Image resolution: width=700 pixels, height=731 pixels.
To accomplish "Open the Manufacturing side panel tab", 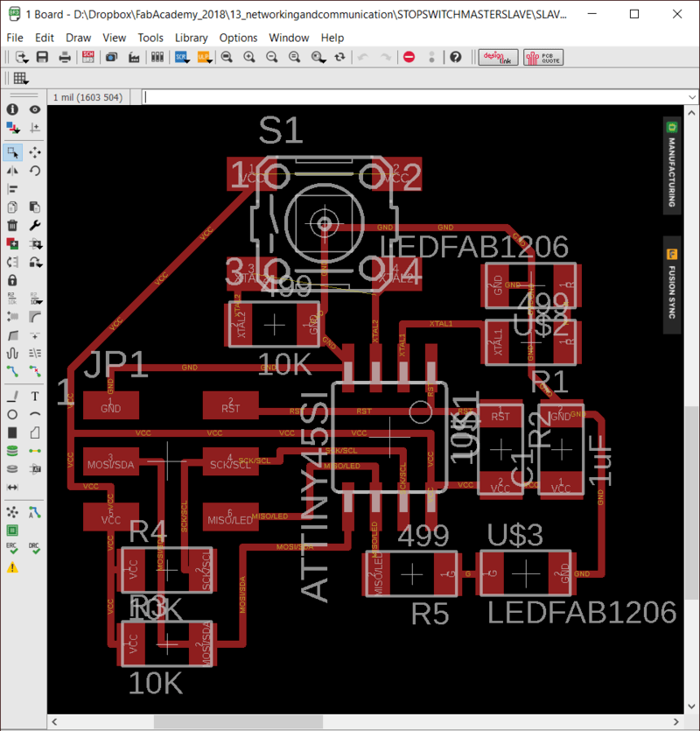I will 672,165.
